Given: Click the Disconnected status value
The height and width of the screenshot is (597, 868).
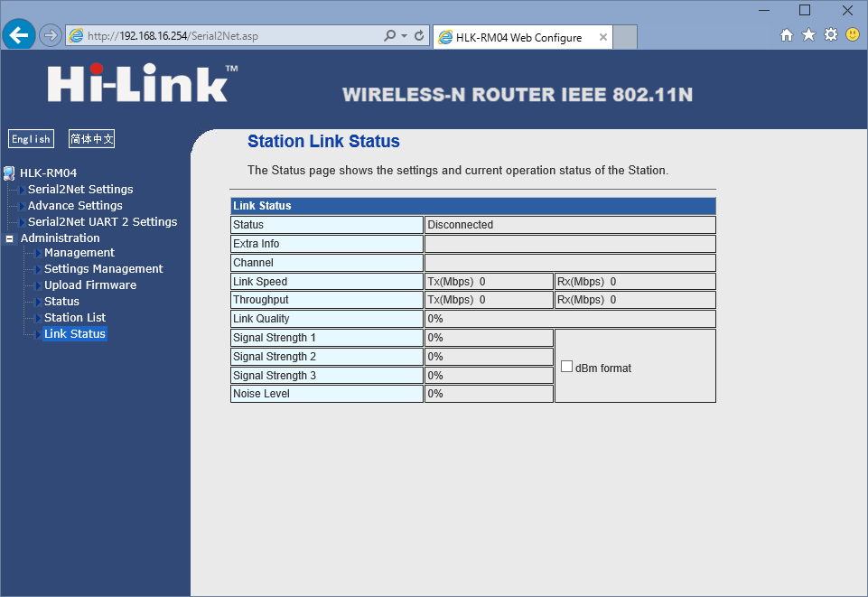Looking at the screenshot, I should coord(460,225).
